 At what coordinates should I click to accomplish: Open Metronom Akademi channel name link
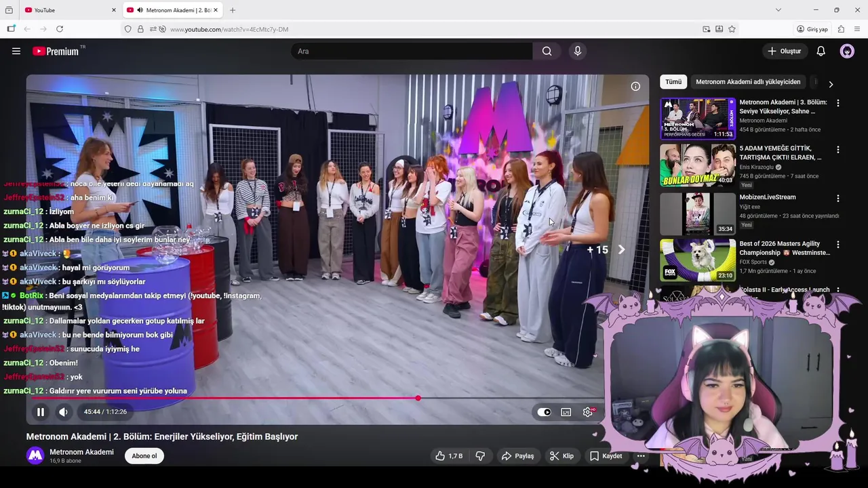click(81, 452)
